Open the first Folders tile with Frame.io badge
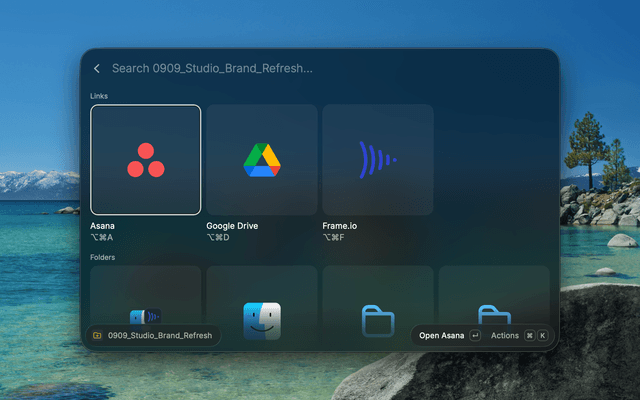The width and height of the screenshot is (640, 400). 145,295
